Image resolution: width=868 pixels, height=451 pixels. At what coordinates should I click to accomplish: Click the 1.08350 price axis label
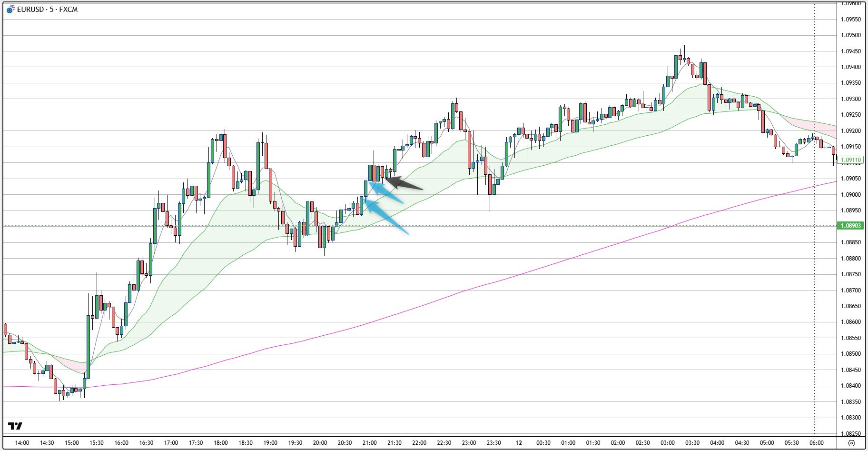point(851,402)
